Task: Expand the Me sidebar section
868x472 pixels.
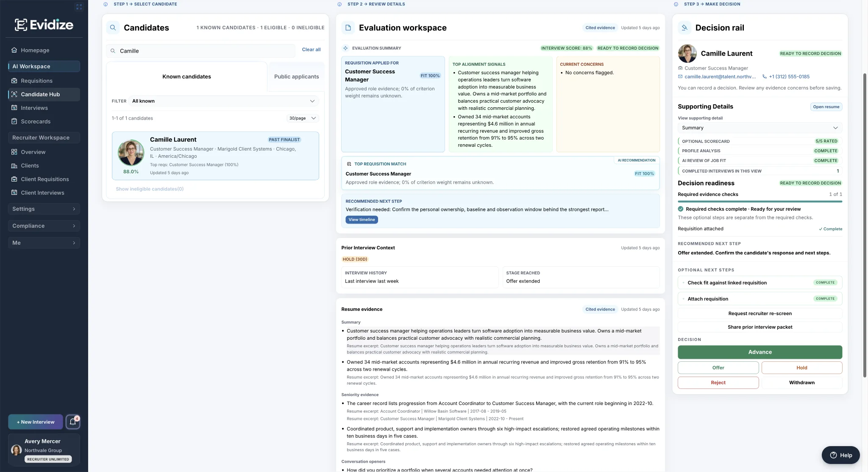Action: [44, 243]
